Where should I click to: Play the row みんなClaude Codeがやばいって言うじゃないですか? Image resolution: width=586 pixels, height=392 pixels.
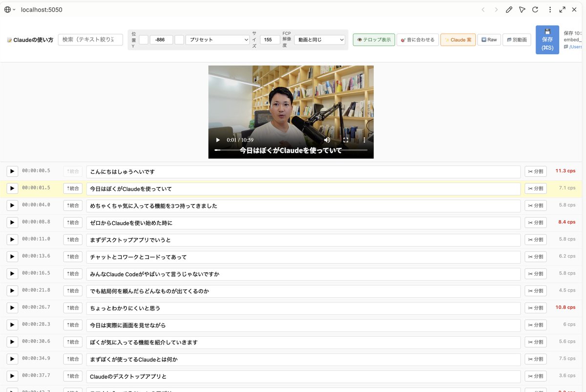click(x=12, y=274)
